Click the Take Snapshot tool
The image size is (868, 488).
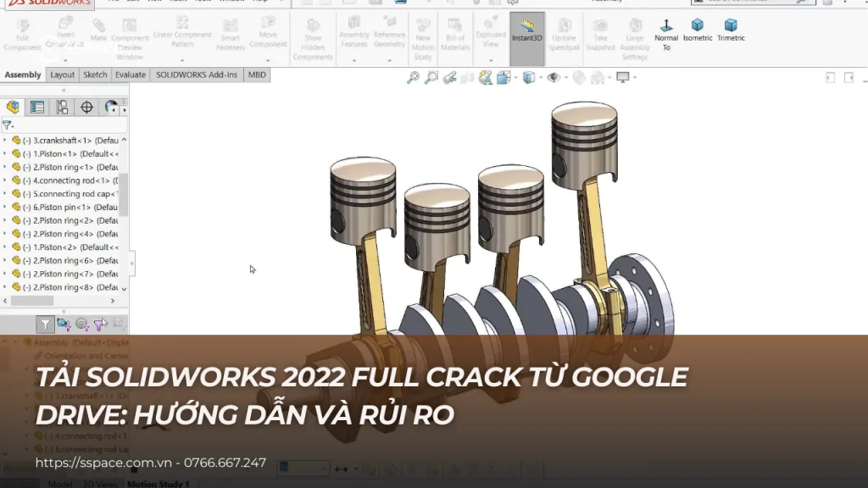point(600,34)
